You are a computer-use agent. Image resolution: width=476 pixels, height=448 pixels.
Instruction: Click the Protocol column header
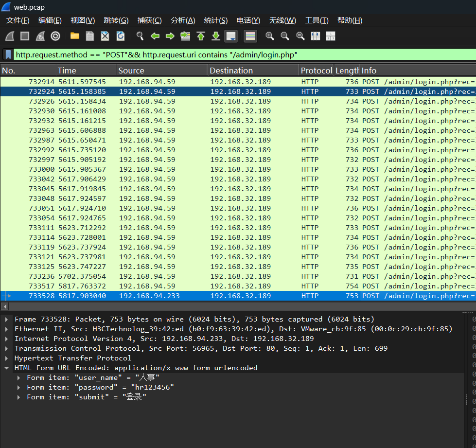pos(316,71)
